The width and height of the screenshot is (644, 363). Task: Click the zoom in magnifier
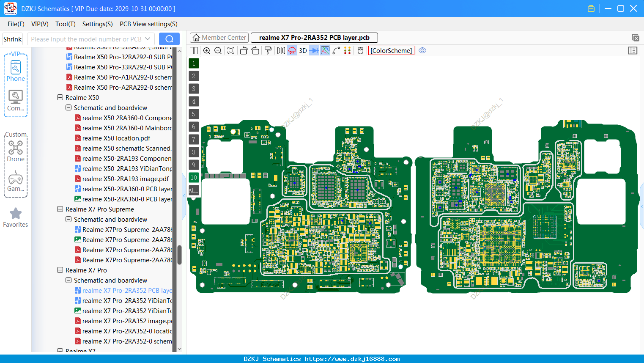(x=207, y=50)
